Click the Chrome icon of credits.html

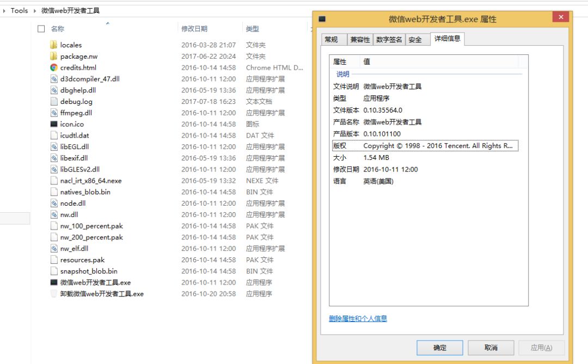[53, 67]
